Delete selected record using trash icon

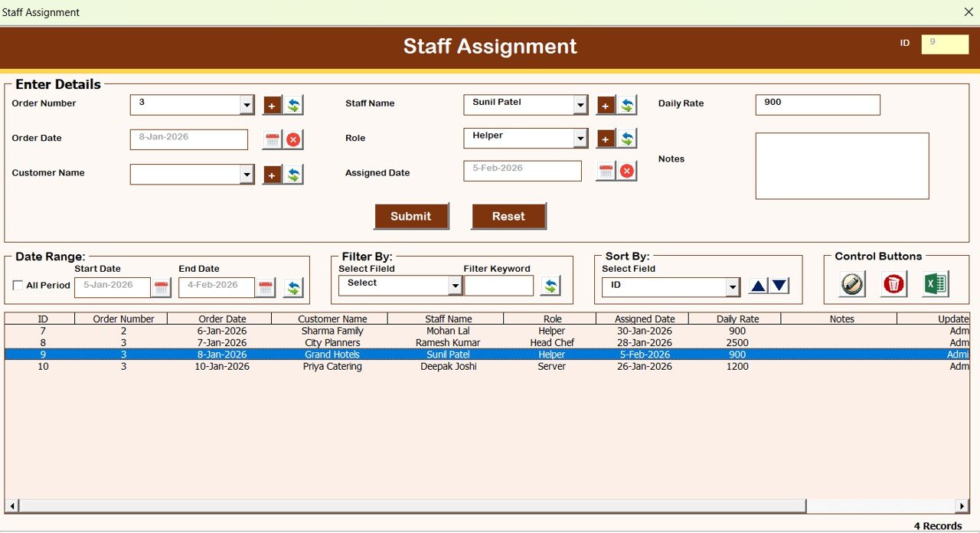893,284
